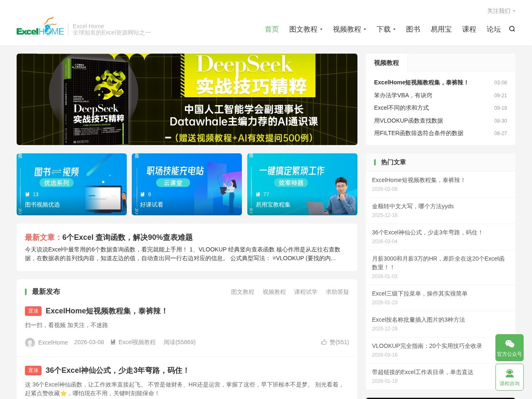Open hot article 带超链接的Excel工作表目录
The height and width of the screenshot is (399, 532).
click(x=423, y=372)
